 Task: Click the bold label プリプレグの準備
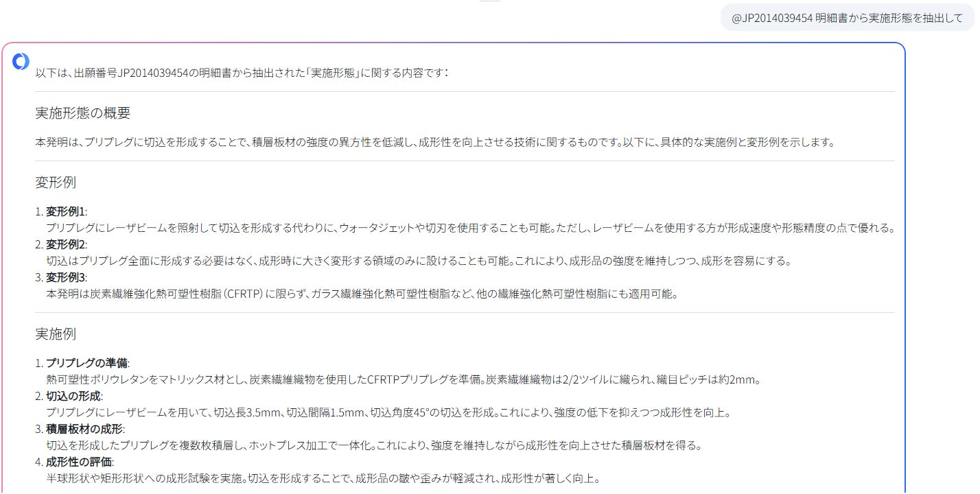tap(86, 363)
